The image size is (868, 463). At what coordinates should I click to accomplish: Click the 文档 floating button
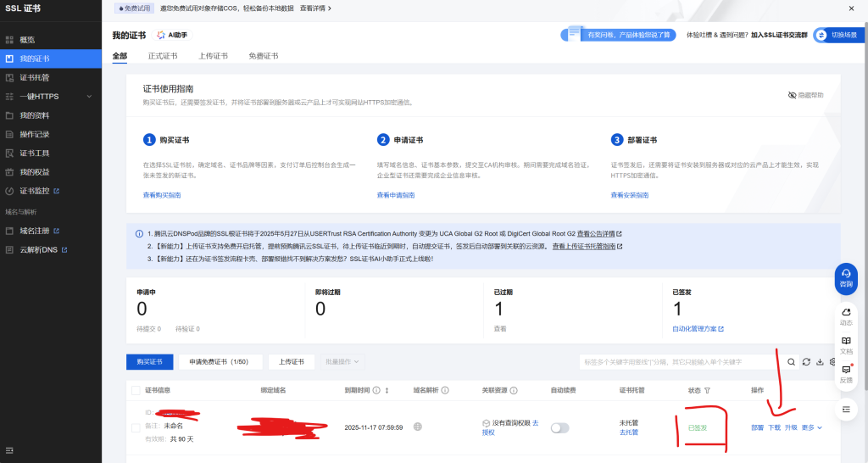pyautogui.click(x=846, y=346)
